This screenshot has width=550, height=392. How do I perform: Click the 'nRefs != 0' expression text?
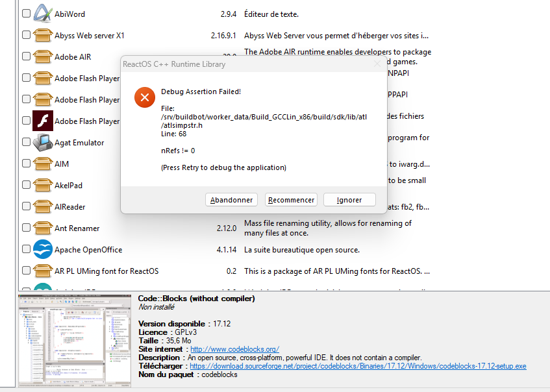pos(178,151)
